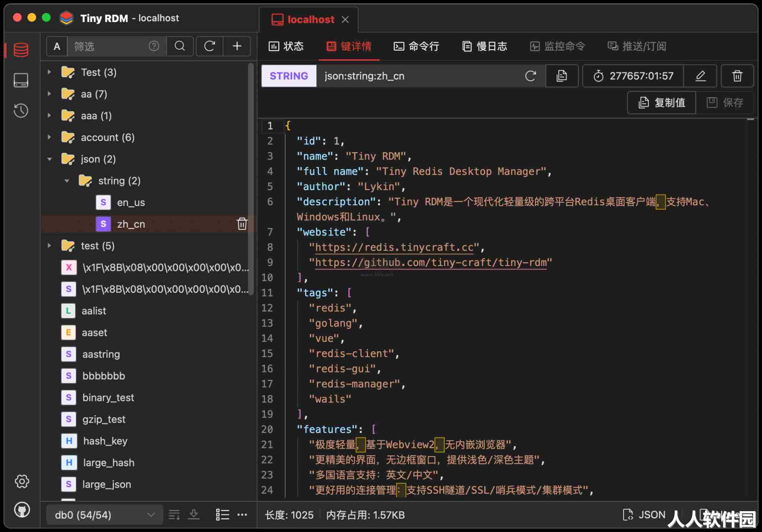Toggle the match type A button
The width and height of the screenshot is (762, 532).
coord(57,46)
